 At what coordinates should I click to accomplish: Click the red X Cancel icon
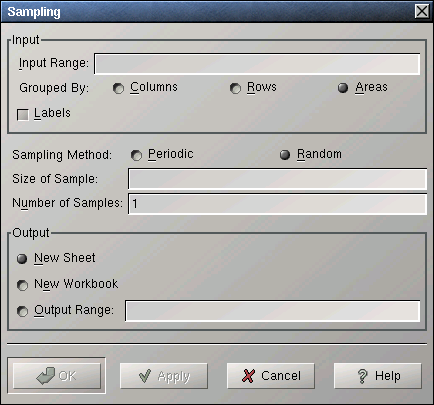pos(248,376)
